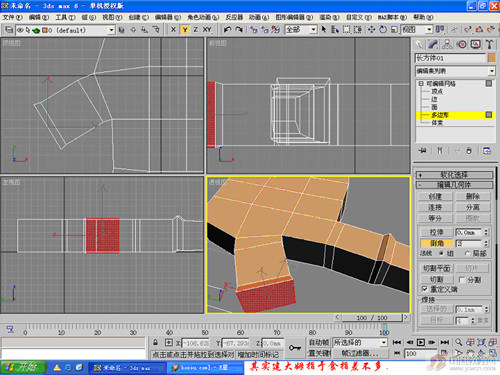Click the Zoom Extents viewport tool

click(481, 342)
